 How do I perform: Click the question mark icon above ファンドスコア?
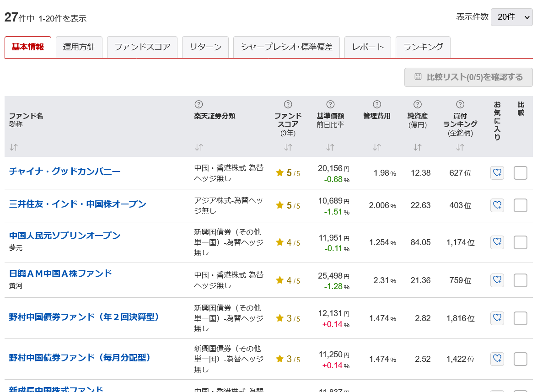(x=287, y=104)
